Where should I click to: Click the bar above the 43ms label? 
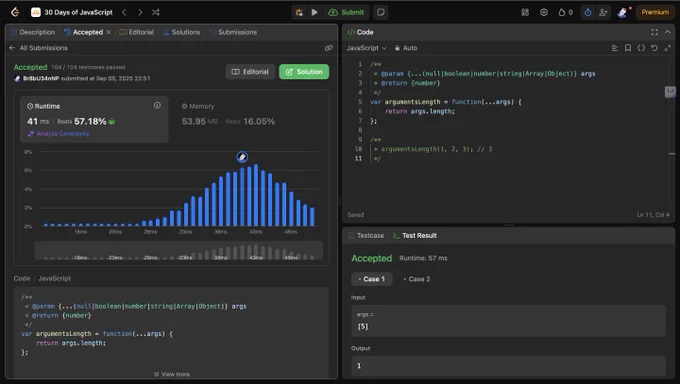pyautogui.click(x=256, y=195)
